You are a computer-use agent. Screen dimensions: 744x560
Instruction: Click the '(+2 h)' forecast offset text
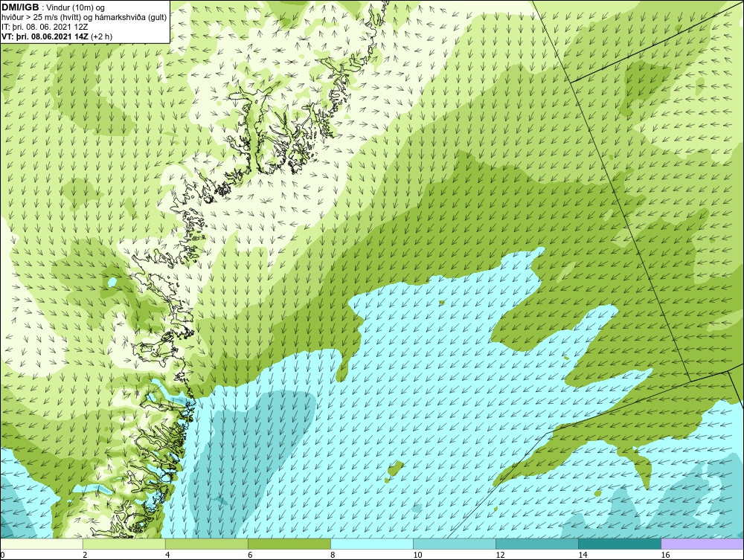pyautogui.click(x=101, y=36)
